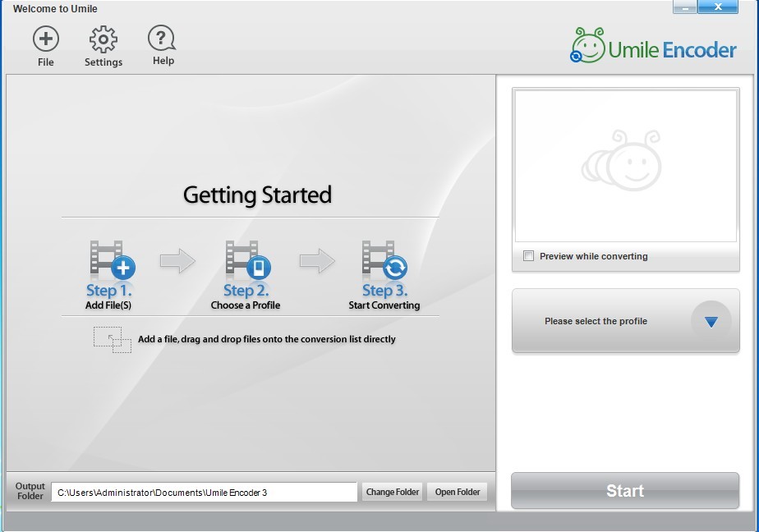This screenshot has width=759, height=532.
Task: Click the Settings label in toolbar
Action: coord(103,62)
